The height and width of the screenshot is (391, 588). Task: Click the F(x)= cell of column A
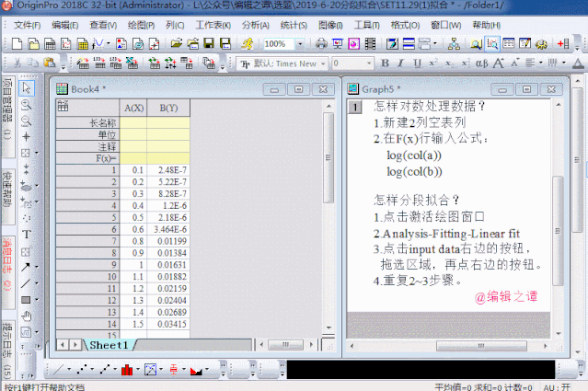tap(133, 157)
